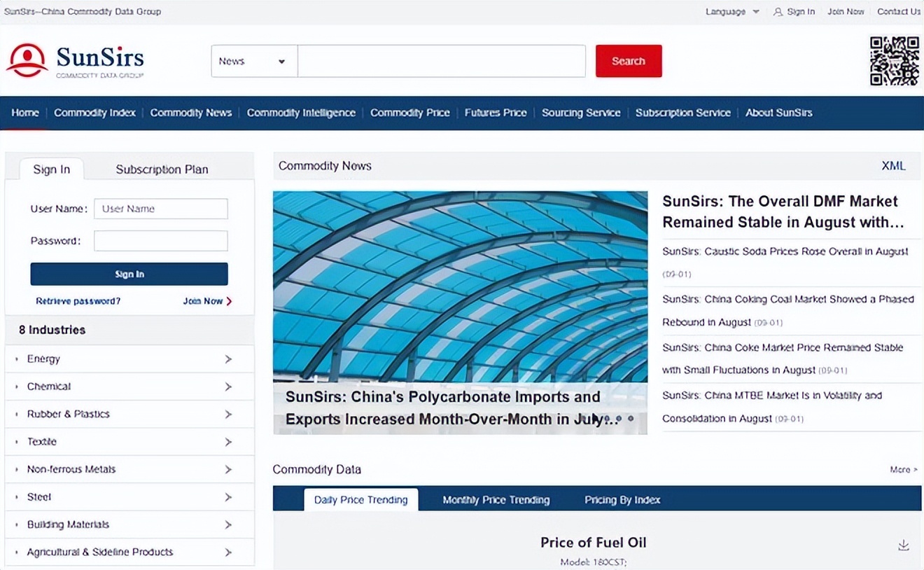Expand the Chemical industry category
This screenshot has height=570, width=924.
pos(129,387)
